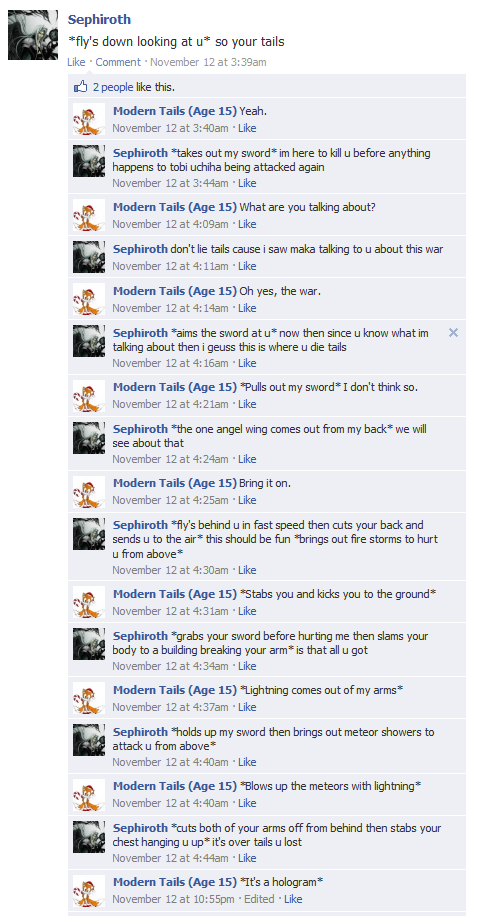Click Tails avatar next to 'Bring it on.'

pos(89,491)
